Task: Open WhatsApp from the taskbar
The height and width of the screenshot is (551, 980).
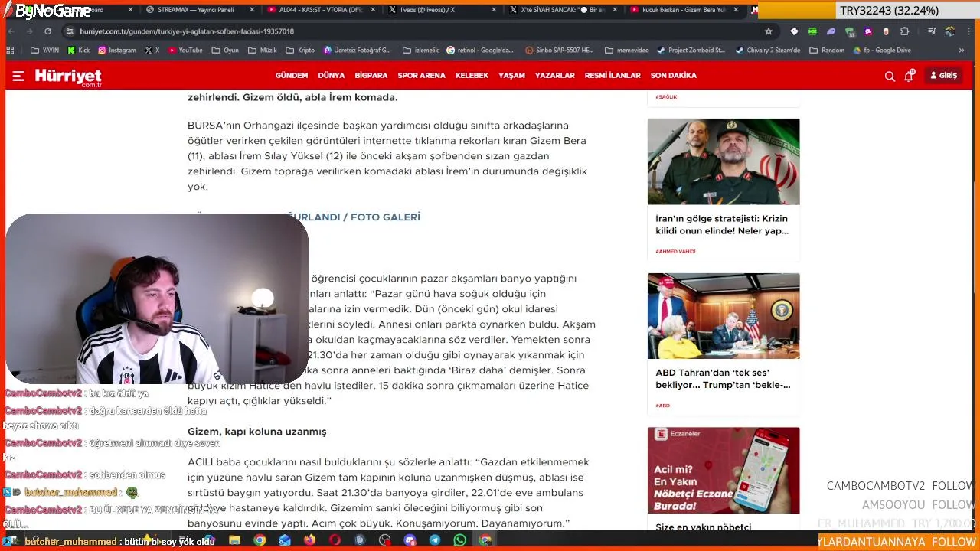Action: (x=459, y=540)
